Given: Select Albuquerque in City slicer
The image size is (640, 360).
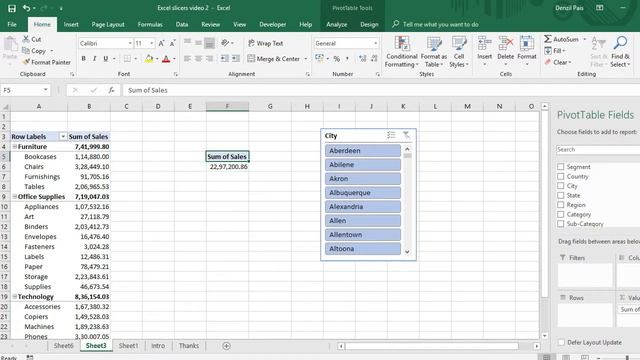Looking at the screenshot, I should [x=363, y=193].
